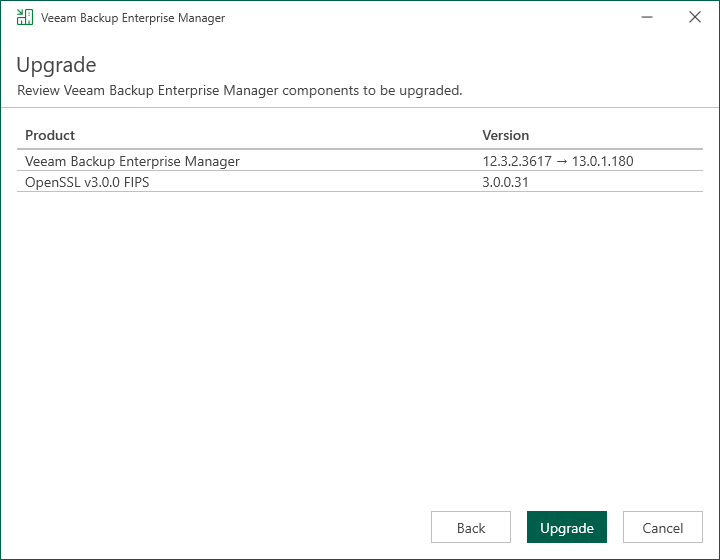The height and width of the screenshot is (560, 720).
Task: Go back with the Back button
Action: (470, 528)
